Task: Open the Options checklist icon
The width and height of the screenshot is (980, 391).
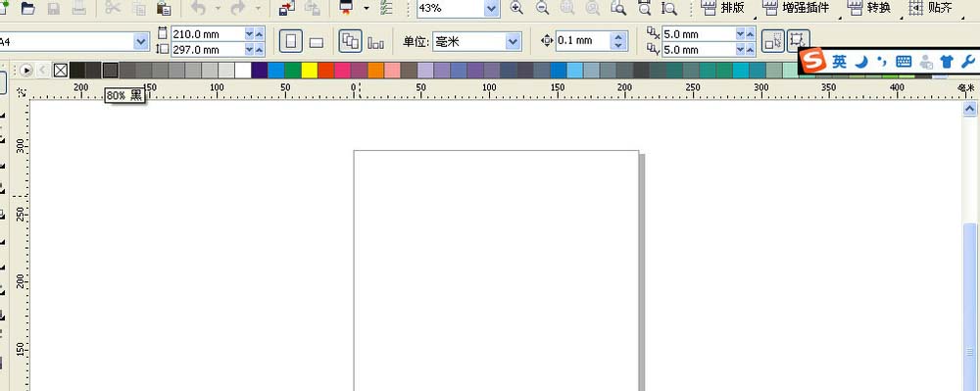Action: (x=387, y=8)
